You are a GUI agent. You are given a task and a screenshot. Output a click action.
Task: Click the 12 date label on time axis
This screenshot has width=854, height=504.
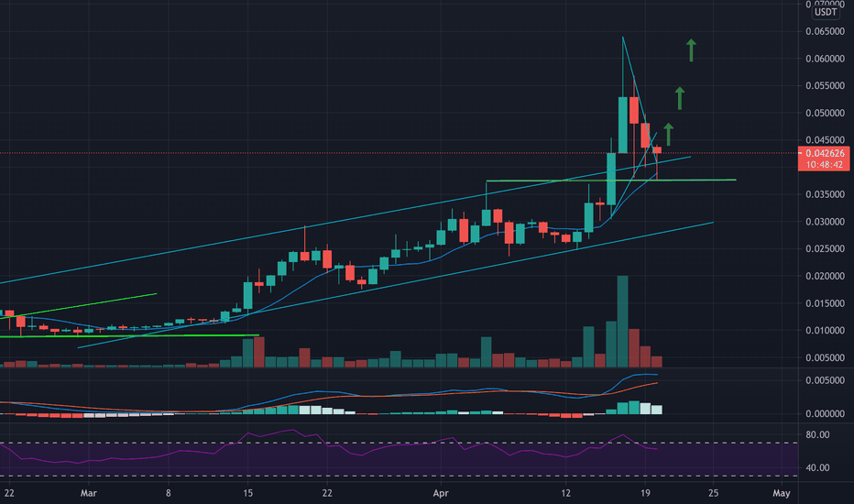pyautogui.click(x=566, y=493)
